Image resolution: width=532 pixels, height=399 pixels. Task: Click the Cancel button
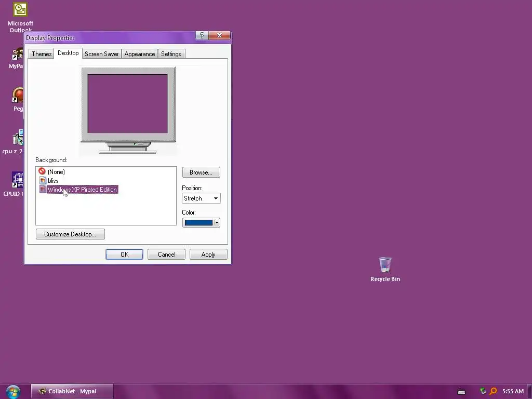[167, 255]
